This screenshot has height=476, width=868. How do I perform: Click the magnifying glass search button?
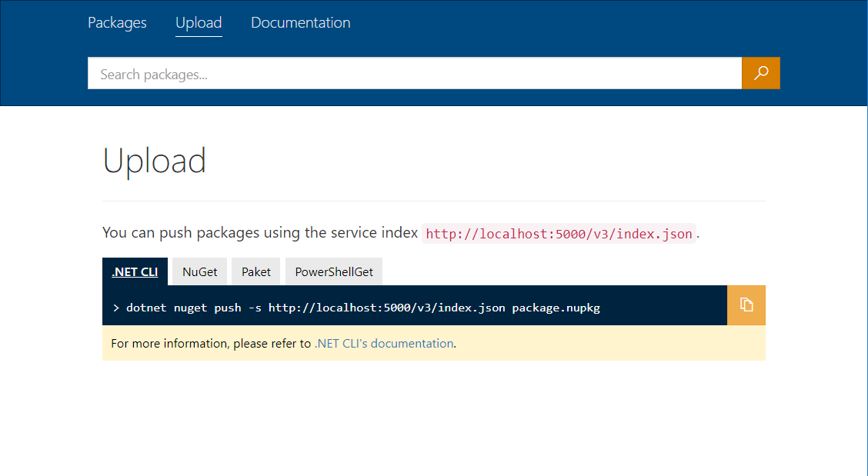[760, 73]
